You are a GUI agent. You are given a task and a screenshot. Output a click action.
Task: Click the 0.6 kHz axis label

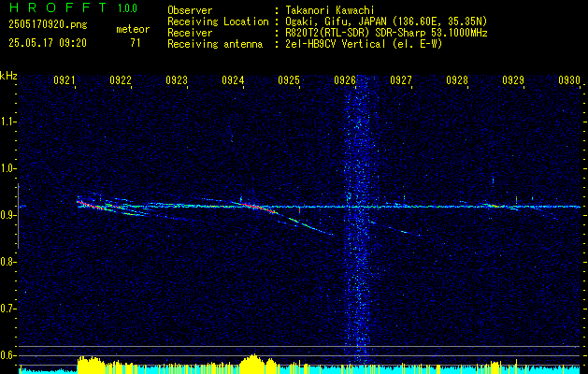7,355
